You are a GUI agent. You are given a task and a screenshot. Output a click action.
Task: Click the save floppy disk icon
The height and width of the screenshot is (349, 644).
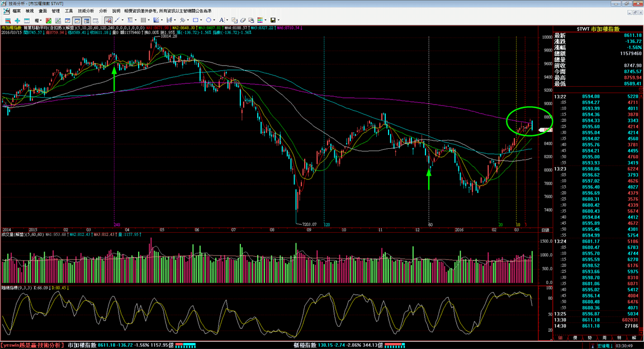(x=273, y=20)
